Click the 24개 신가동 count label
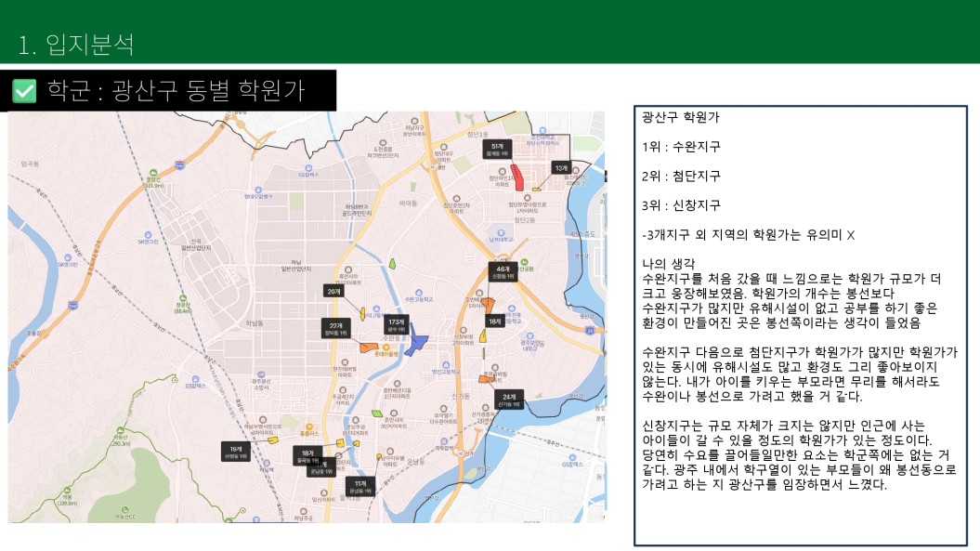This screenshot has width=980, height=551. tap(509, 400)
